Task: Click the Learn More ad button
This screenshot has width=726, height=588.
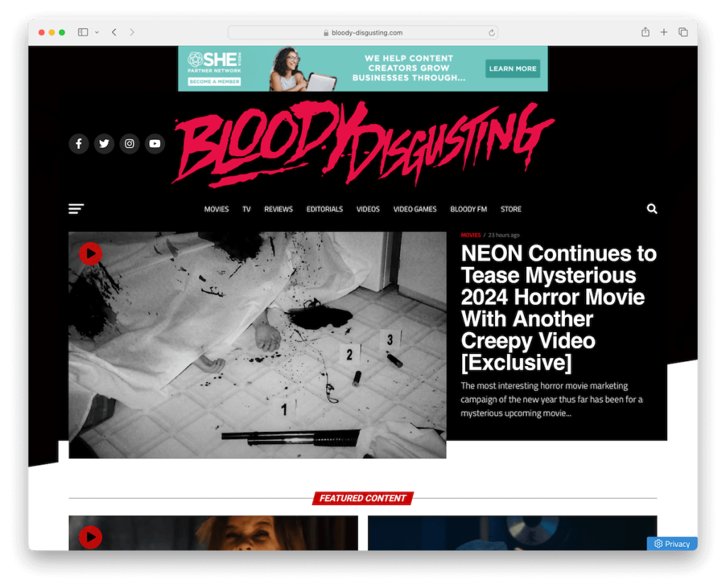Action: (x=513, y=69)
